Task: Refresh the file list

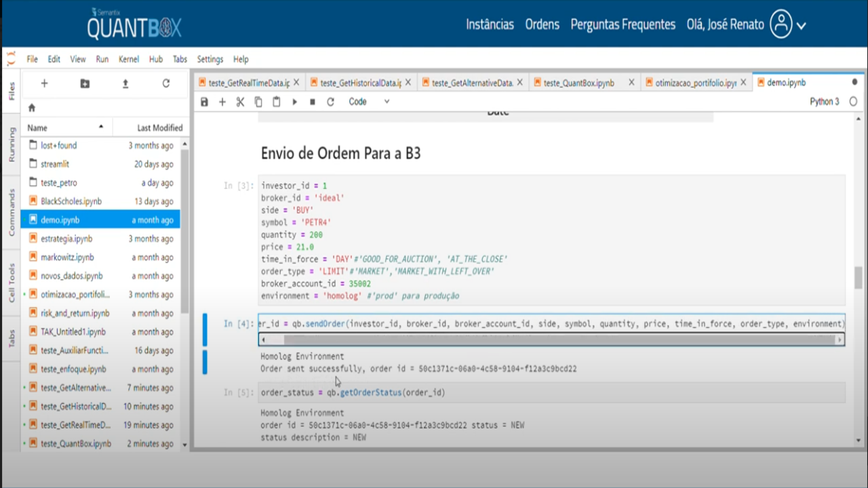Action: coord(166,83)
